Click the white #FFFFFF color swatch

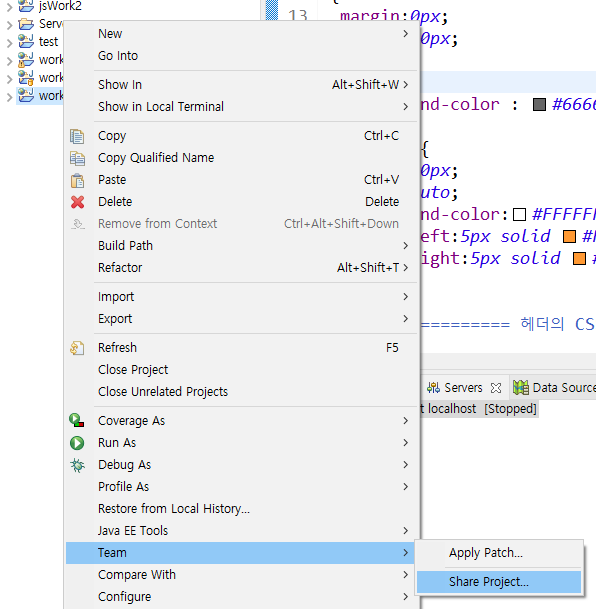coord(520,214)
